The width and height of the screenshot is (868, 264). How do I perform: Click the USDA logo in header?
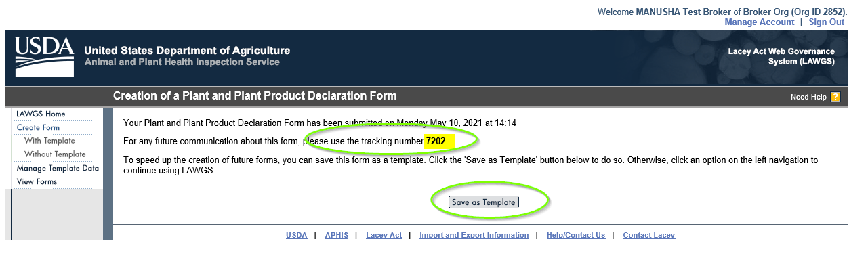(45, 57)
